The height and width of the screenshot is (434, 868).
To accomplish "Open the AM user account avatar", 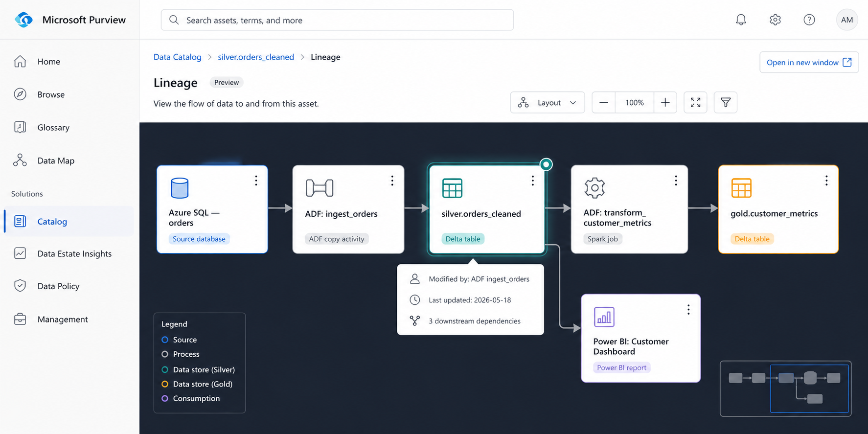I will (847, 20).
